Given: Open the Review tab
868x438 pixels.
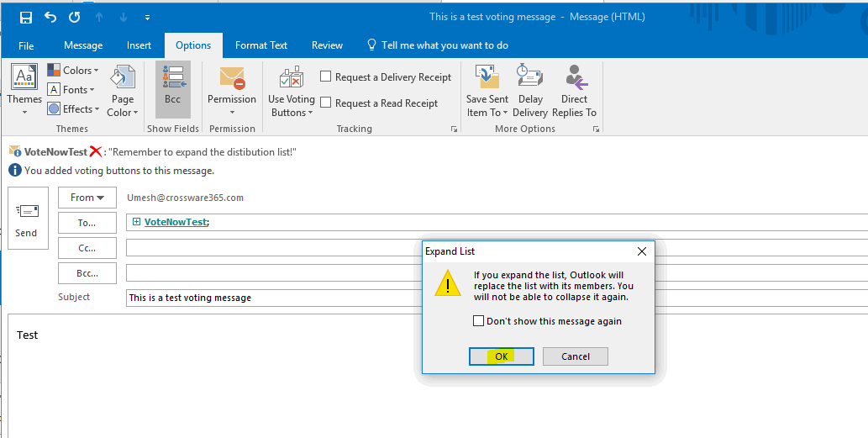Looking at the screenshot, I should click(x=327, y=45).
